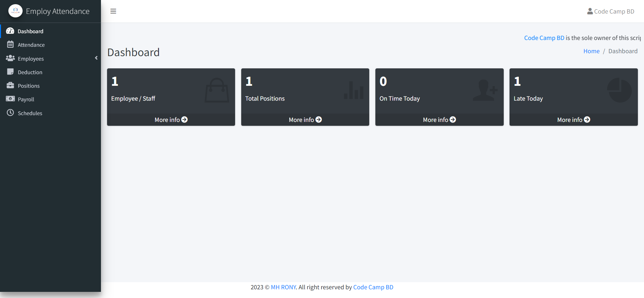Screen dimensions: 644x298
Task: Select Payroll from the sidebar menu
Action: (x=26, y=99)
